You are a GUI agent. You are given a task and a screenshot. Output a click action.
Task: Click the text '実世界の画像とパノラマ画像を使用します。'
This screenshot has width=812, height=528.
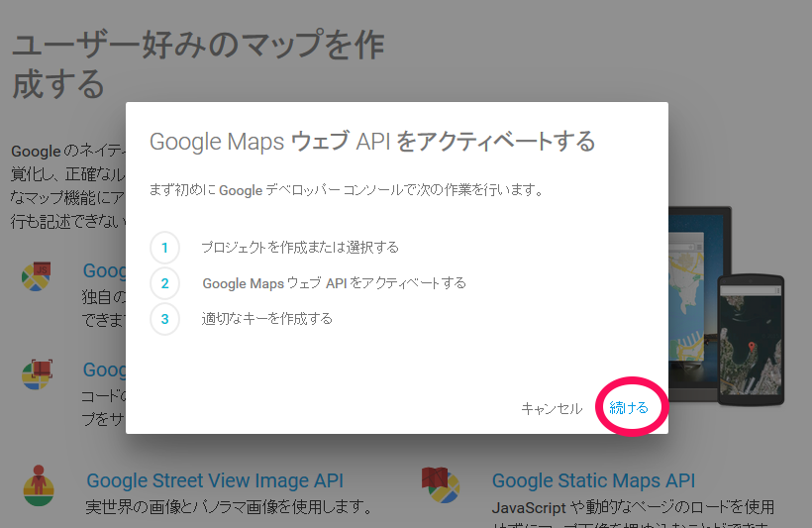[x=229, y=507]
